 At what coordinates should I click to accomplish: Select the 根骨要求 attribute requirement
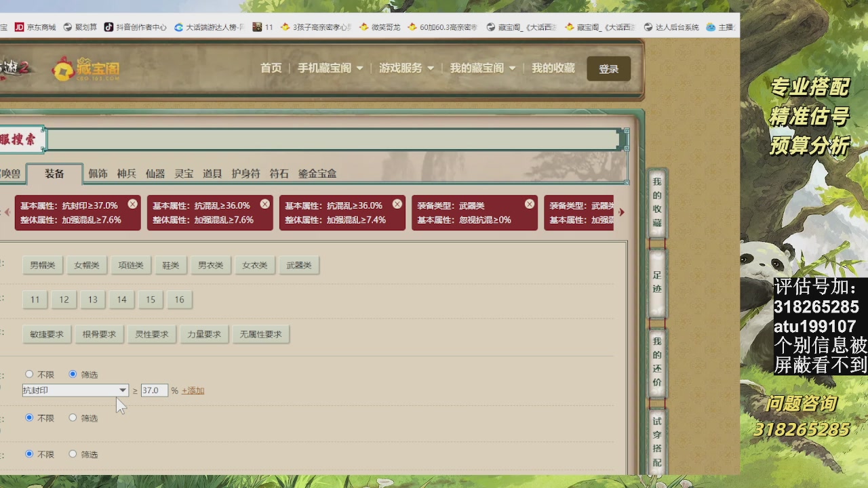[x=99, y=334]
